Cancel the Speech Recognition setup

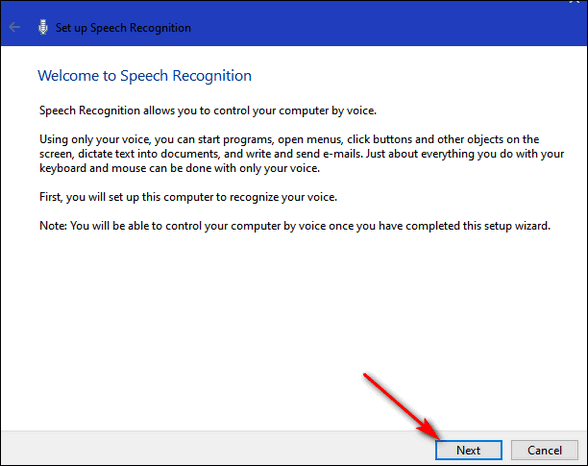544,450
